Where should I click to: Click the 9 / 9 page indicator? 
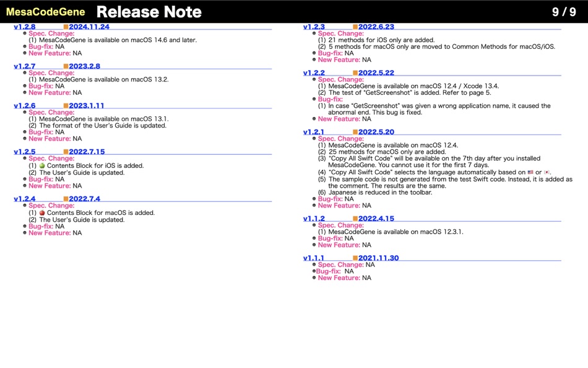[x=564, y=12]
